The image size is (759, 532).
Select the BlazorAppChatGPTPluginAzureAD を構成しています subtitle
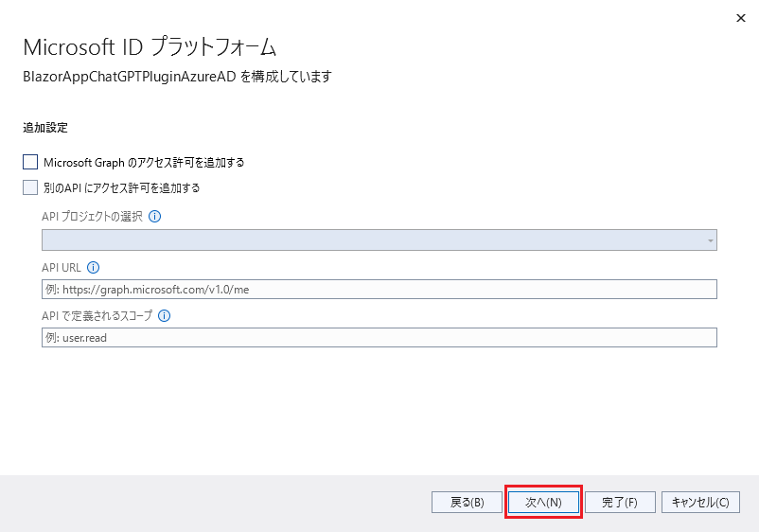177,77
